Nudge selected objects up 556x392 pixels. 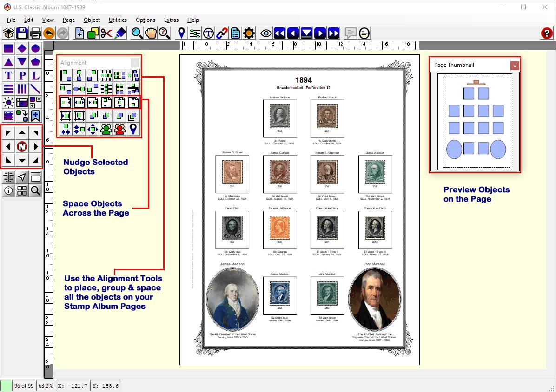(x=22, y=133)
